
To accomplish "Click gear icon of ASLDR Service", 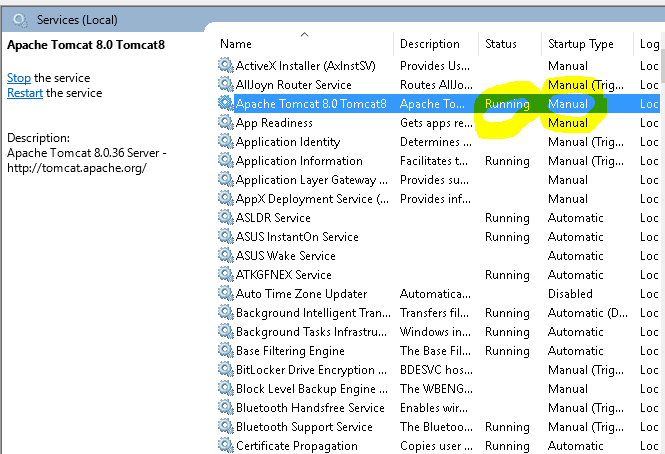I will (x=226, y=218).
